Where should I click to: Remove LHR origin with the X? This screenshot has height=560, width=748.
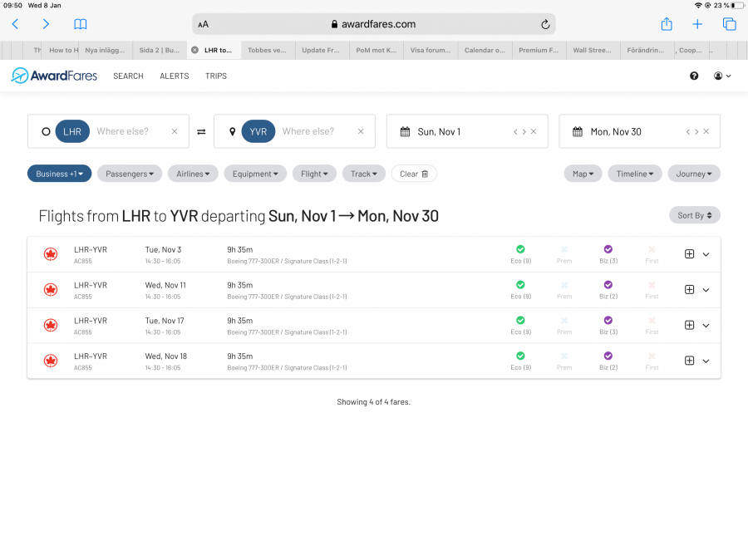coord(175,131)
